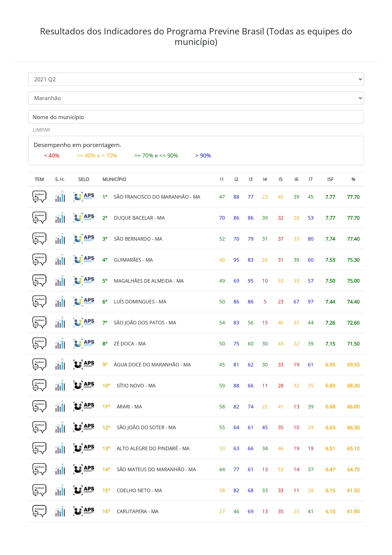Click Feedback icon for Carutapera row
This screenshot has width=392, height=555.
pos(39,511)
